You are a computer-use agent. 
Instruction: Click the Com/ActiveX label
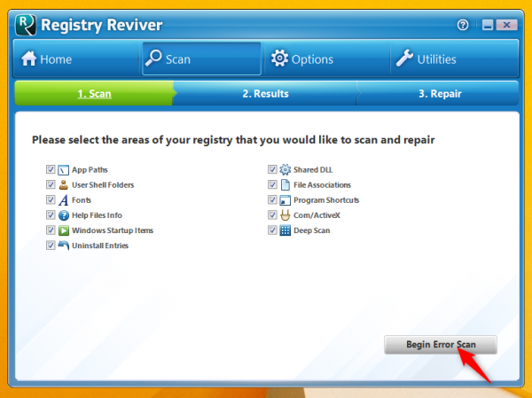(317, 215)
